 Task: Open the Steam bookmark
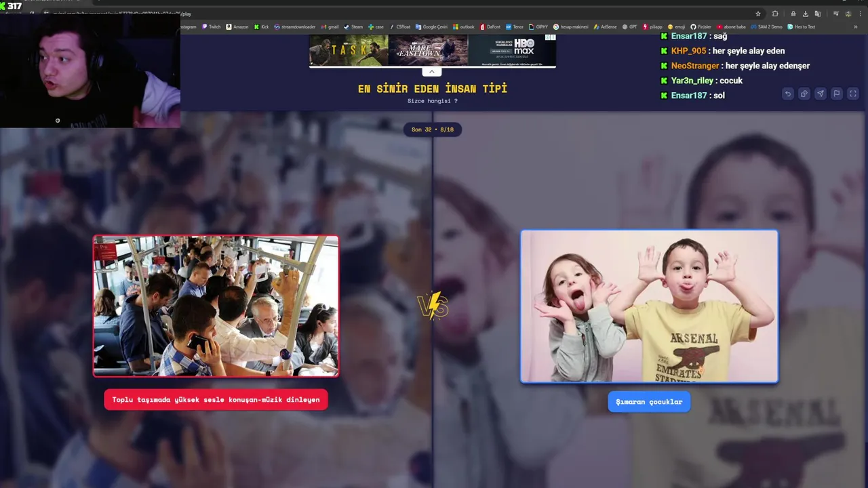[353, 27]
